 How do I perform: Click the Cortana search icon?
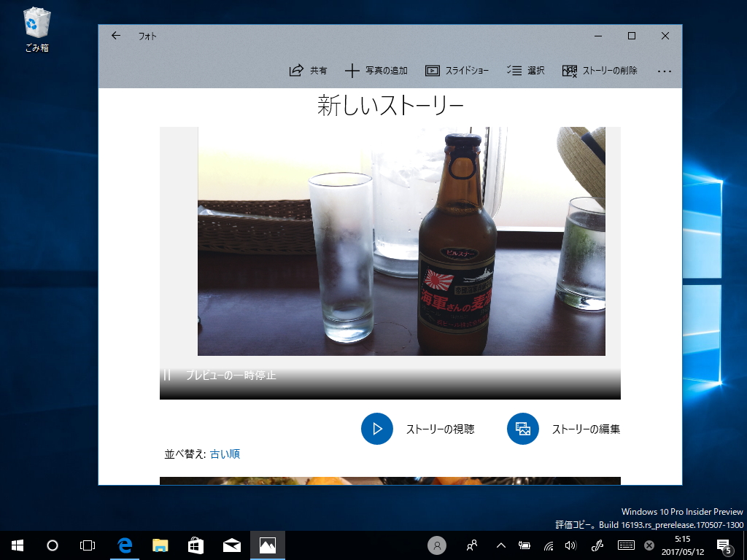tap(52, 545)
